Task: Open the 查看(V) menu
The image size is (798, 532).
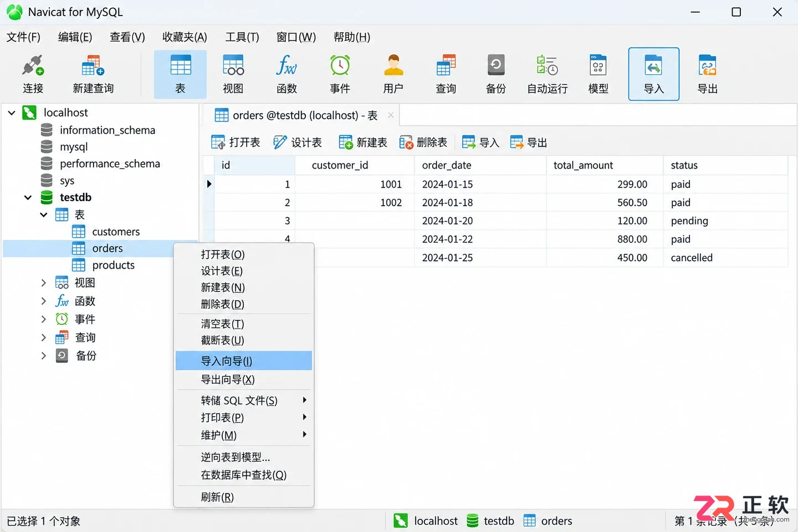Action: pyautogui.click(x=127, y=37)
